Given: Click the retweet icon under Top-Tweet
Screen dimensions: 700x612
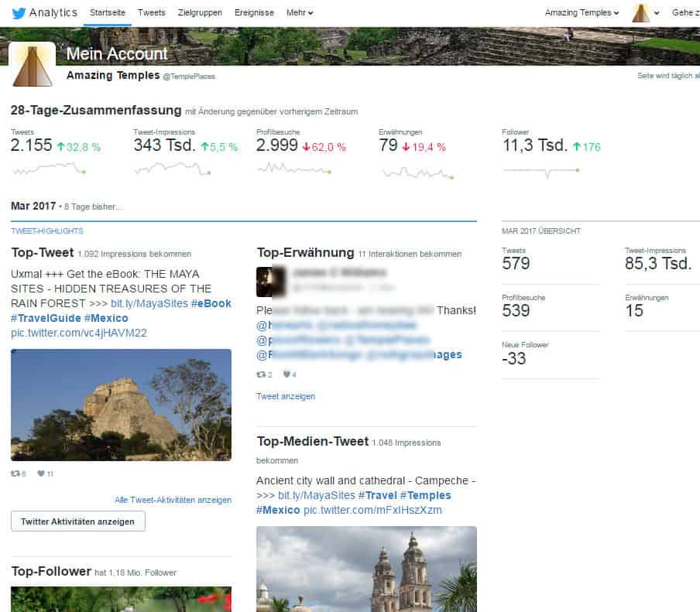Looking at the screenshot, I should (x=15, y=474).
